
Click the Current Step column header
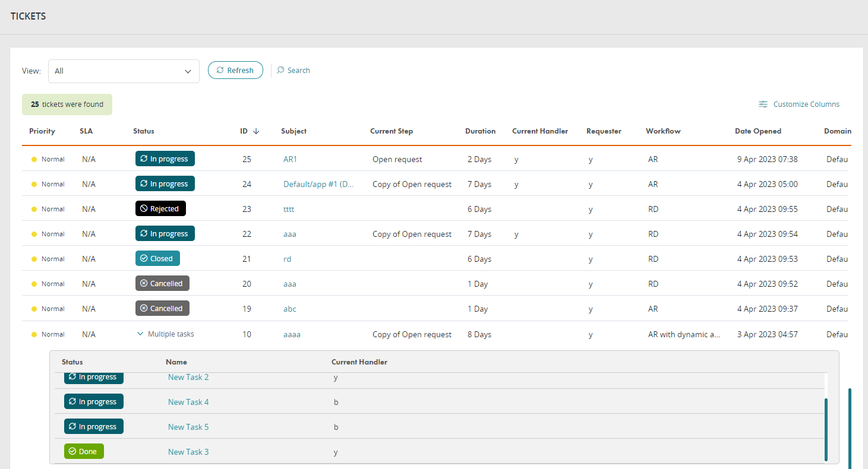click(x=392, y=131)
